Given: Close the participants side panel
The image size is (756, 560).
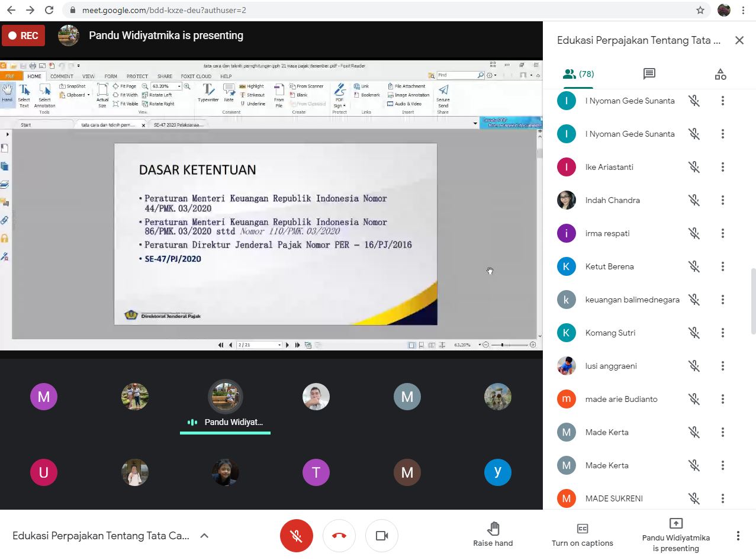Looking at the screenshot, I should point(739,40).
